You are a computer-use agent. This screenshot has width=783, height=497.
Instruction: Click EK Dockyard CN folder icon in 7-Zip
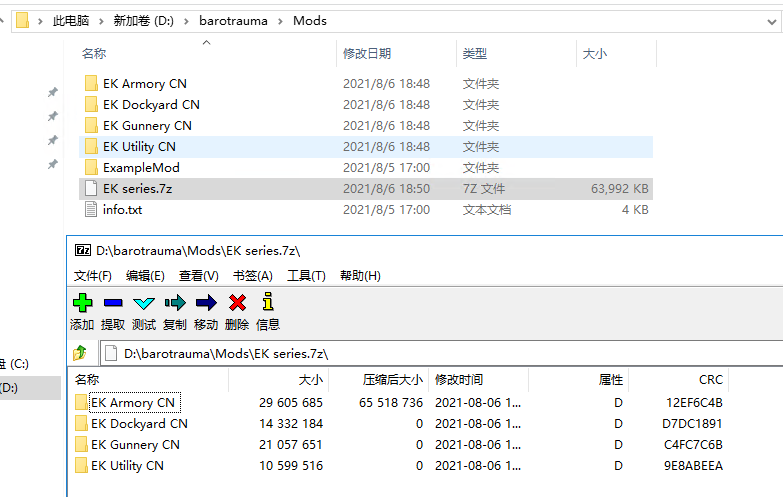click(x=81, y=423)
